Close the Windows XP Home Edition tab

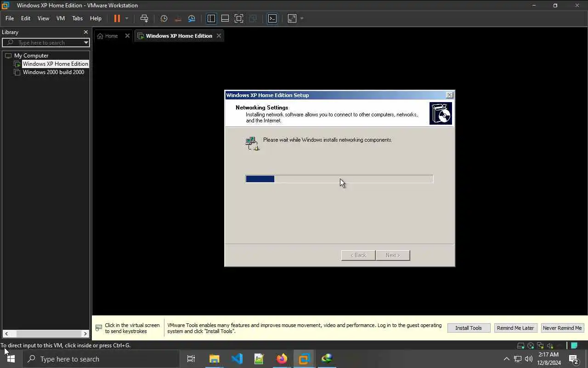tap(219, 36)
